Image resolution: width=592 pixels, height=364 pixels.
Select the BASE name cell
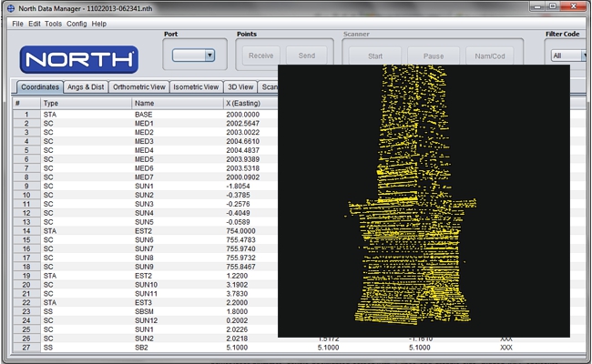pyautogui.click(x=178, y=115)
